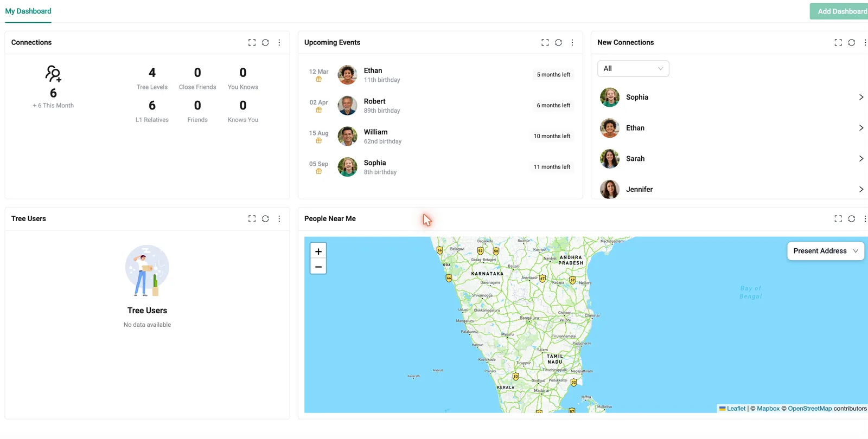This screenshot has height=439, width=868.
Task: Expand Tree Users widget to fullscreen
Action: pos(252,218)
